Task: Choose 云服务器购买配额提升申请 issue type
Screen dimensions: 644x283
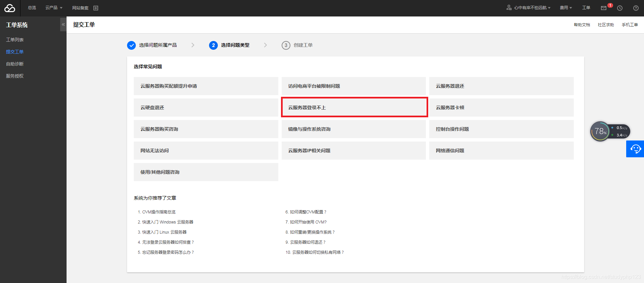Action: click(206, 86)
